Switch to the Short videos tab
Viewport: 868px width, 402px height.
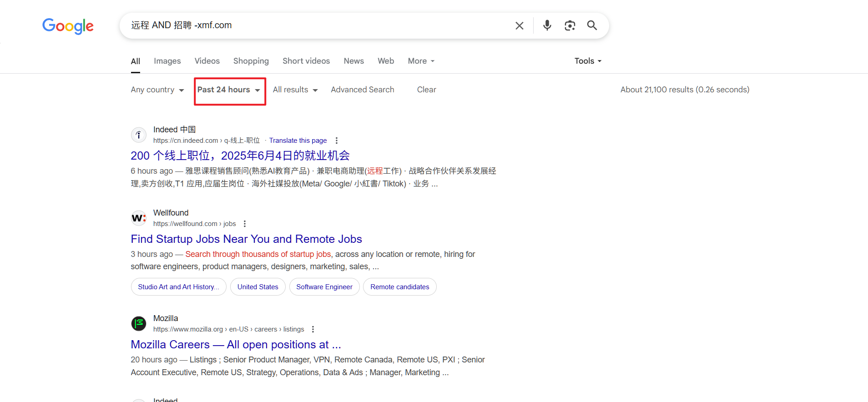pyautogui.click(x=306, y=61)
